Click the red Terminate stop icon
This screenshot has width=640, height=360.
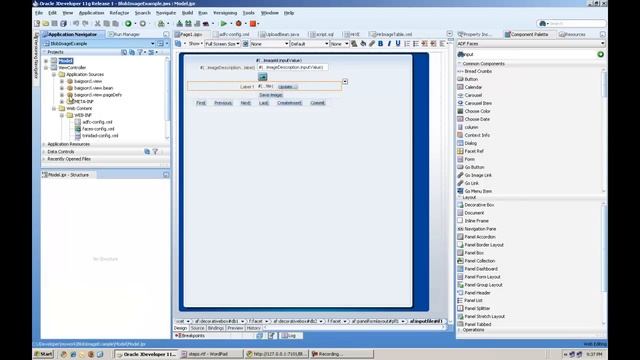point(253,24)
